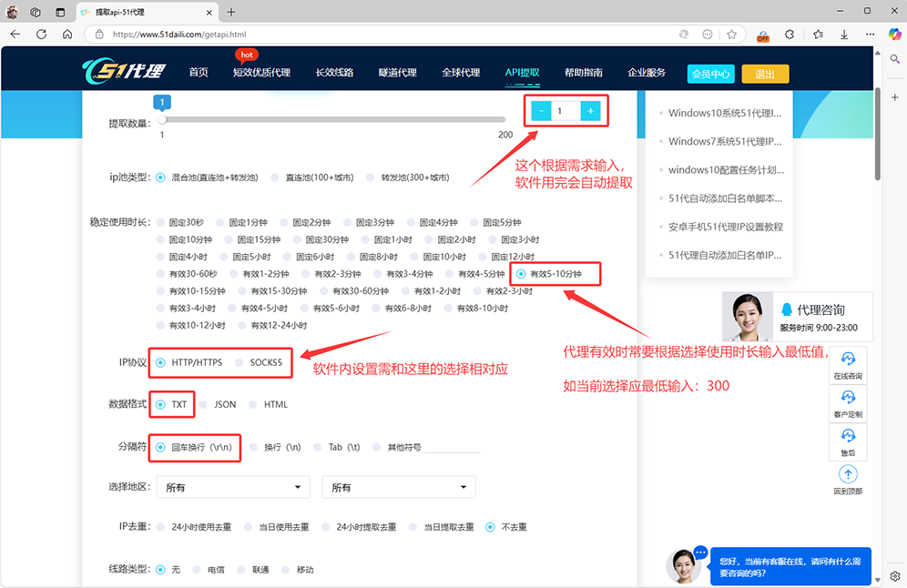Click the 会员中心 button
Image resolution: width=907 pixels, height=588 pixels.
click(711, 74)
